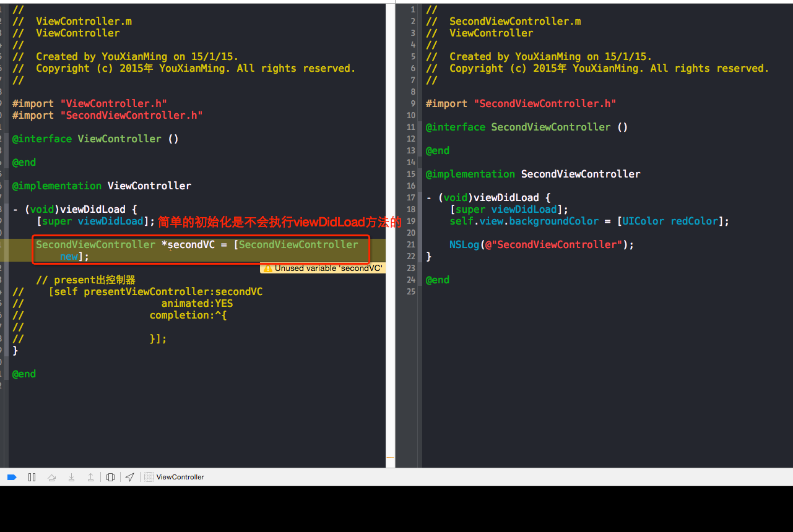Screen dimensions: 793x532
Task: Click the "// present出控制器" comment
Action: click(85, 280)
